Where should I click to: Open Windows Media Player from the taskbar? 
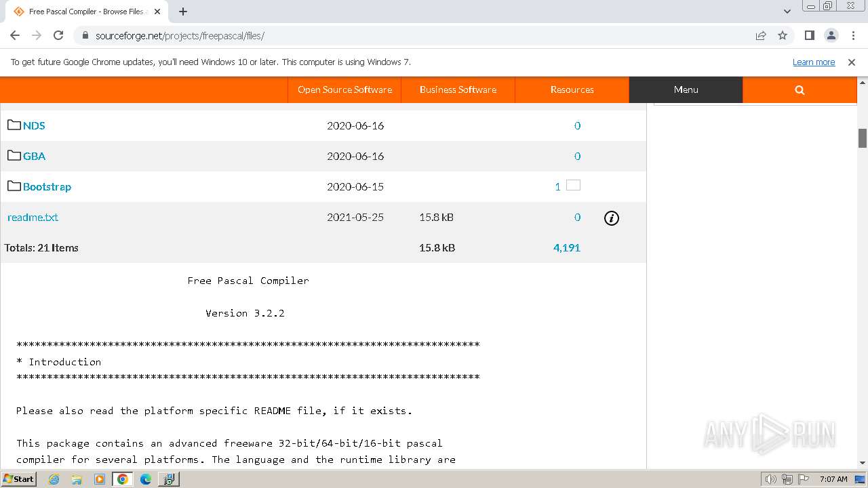(100, 479)
